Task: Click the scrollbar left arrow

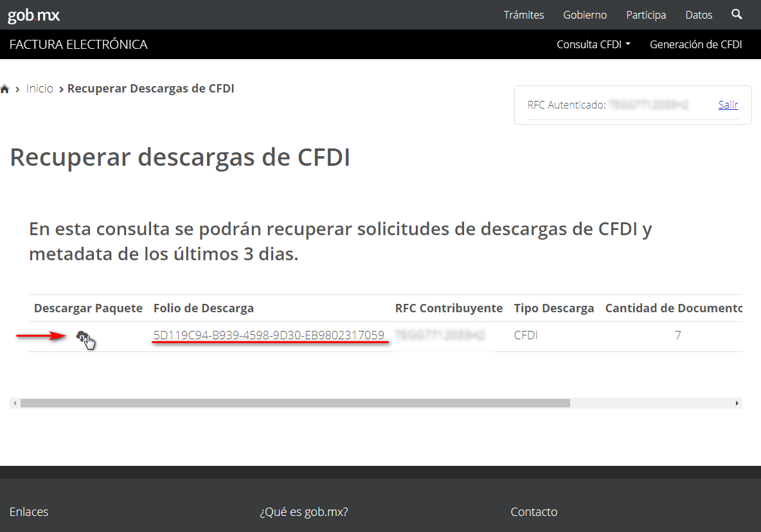Action: tap(13, 403)
